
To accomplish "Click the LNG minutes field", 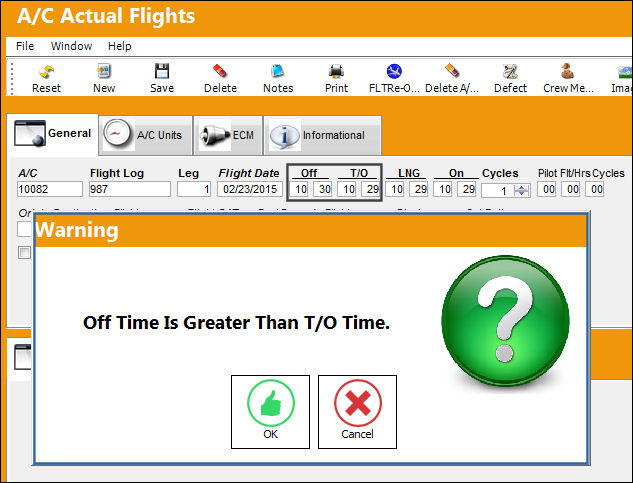I will (x=420, y=189).
